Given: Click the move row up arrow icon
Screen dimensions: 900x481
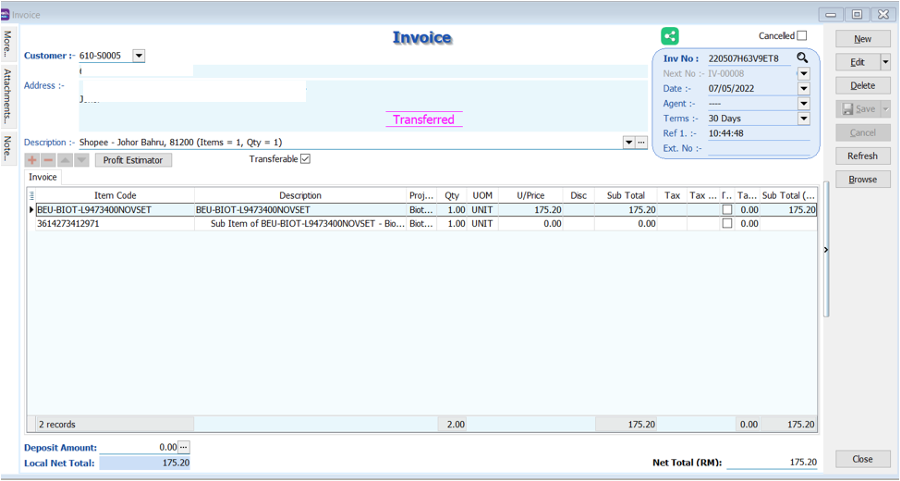Looking at the screenshot, I should [65, 160].
